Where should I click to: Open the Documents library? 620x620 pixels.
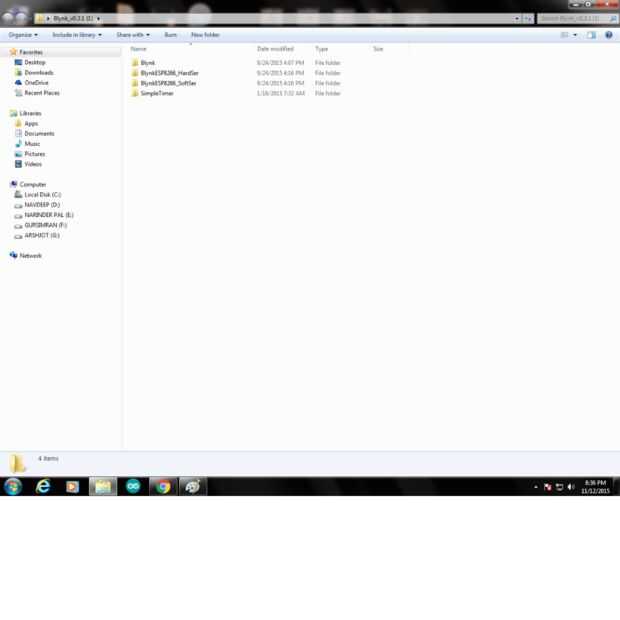pyautogui.click(x=39, y=134)
